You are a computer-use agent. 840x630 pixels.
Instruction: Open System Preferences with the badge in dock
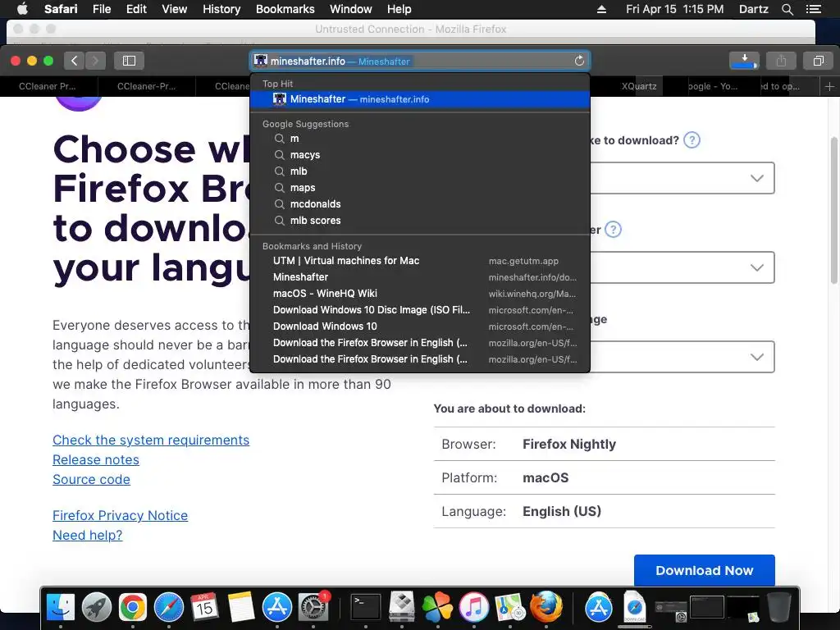[313, 608]
